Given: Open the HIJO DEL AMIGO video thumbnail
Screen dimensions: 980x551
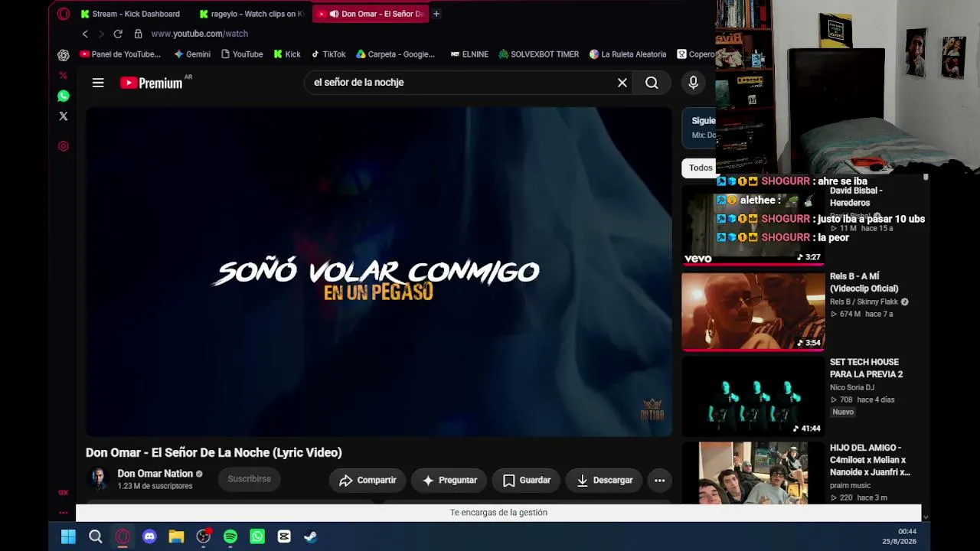Looking at the screenshot, I should point(753,473).
